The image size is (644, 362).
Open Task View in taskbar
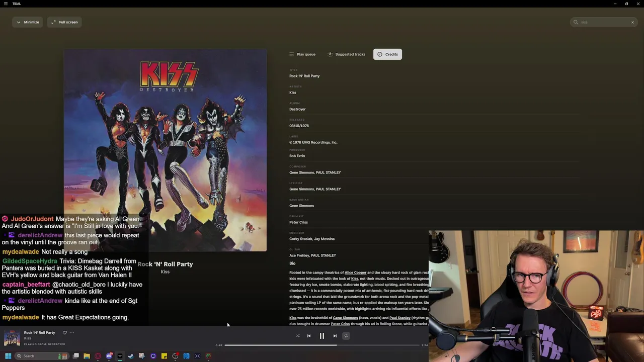click(75, 356)
